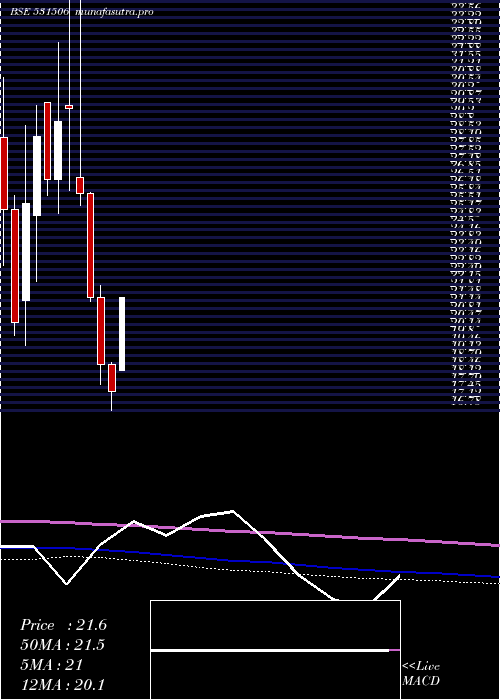Viewport: 500px width, 700px height.
Task: Select the Price : 21.6 readout
Action: click(63, 625)
